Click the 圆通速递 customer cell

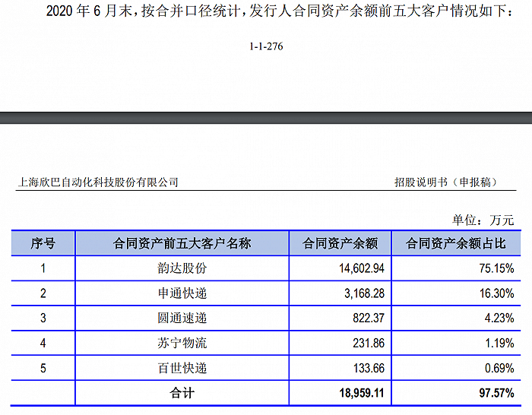[x=182, y=318]
